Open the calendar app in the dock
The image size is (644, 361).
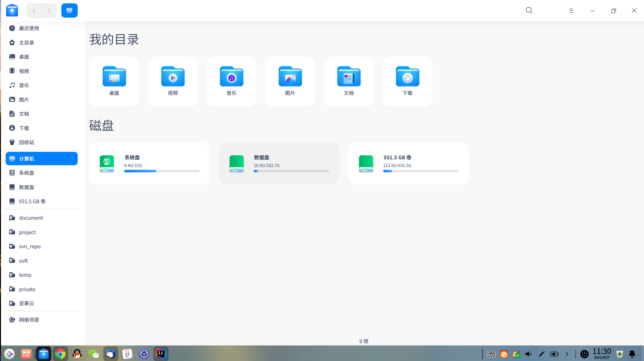[x=127, y=354]
